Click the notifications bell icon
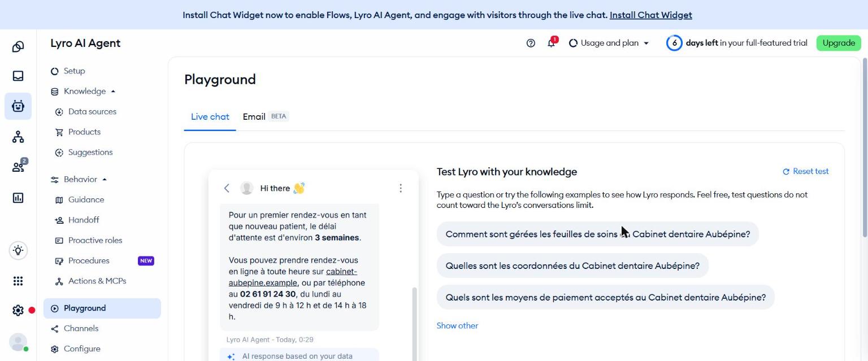This screenshot has height=361, width=868. 551,43
